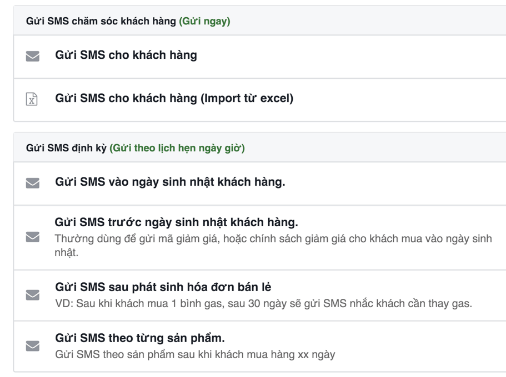Click description 'Thường dùng để gửi mã giảm giá'
This screenshot has width=506, height=377.
click(x=273, y=245)
